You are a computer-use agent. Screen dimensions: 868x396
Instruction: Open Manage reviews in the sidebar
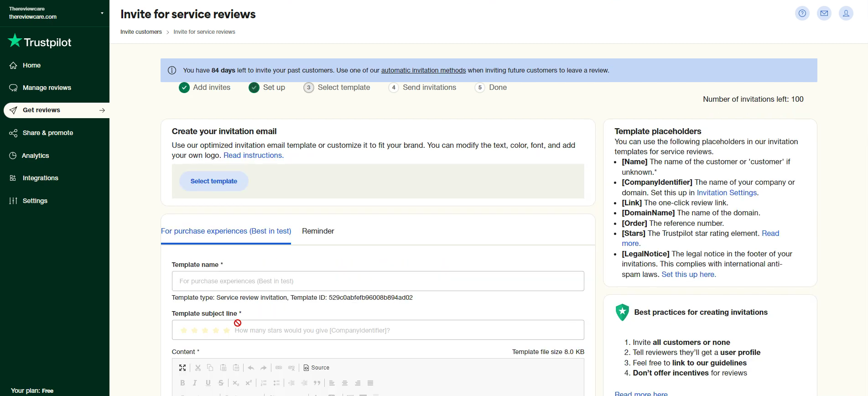pos(47,88)
